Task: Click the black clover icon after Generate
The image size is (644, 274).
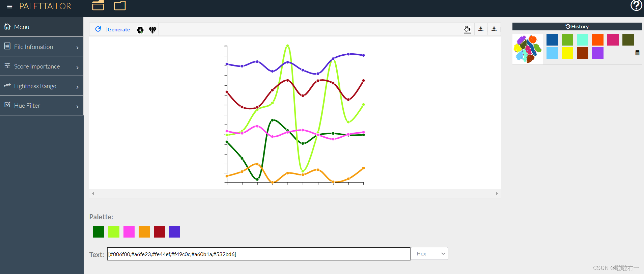Action: [x=140, y=30]
